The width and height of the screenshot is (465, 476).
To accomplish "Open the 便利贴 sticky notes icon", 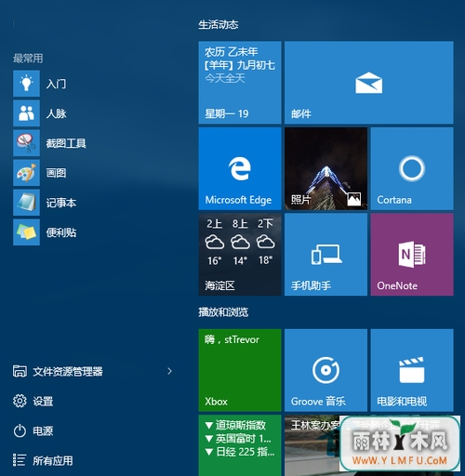I will (x=26, y=232).
